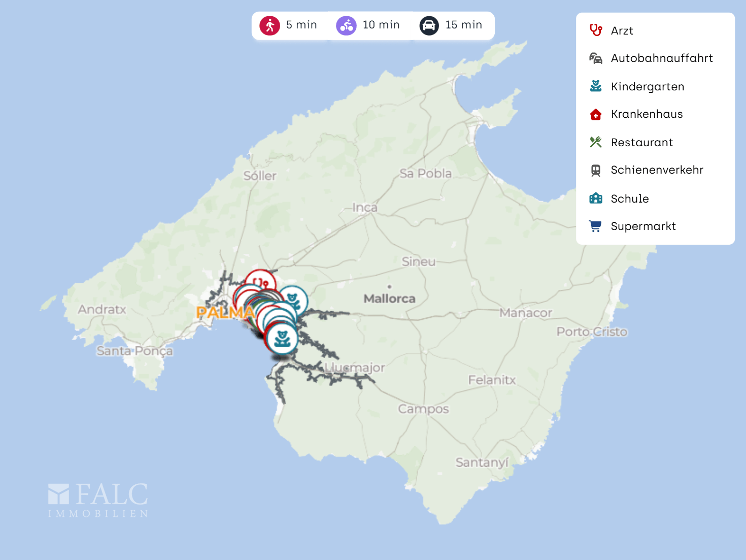
Task: Select the 15 min car icon
Action: (429, 25)
